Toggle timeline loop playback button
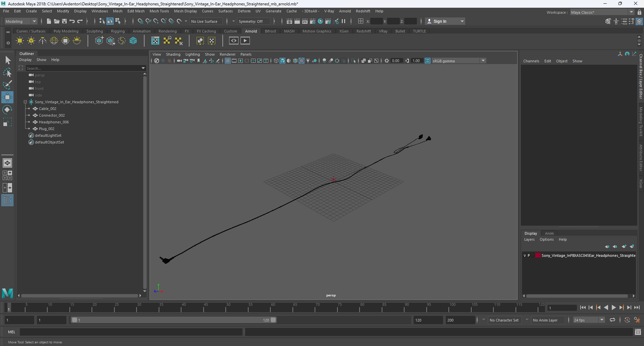 pyautogui.click(x=612, y=320)
